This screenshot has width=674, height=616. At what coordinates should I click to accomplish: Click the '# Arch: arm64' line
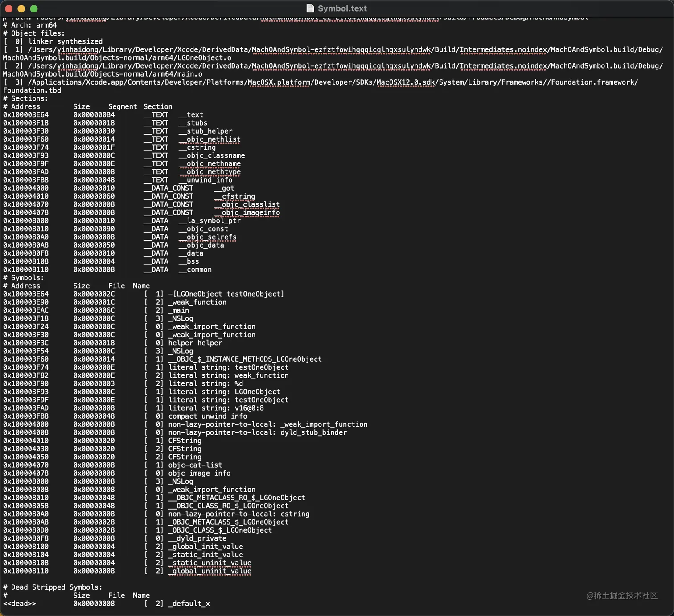[x=30, y=25]
